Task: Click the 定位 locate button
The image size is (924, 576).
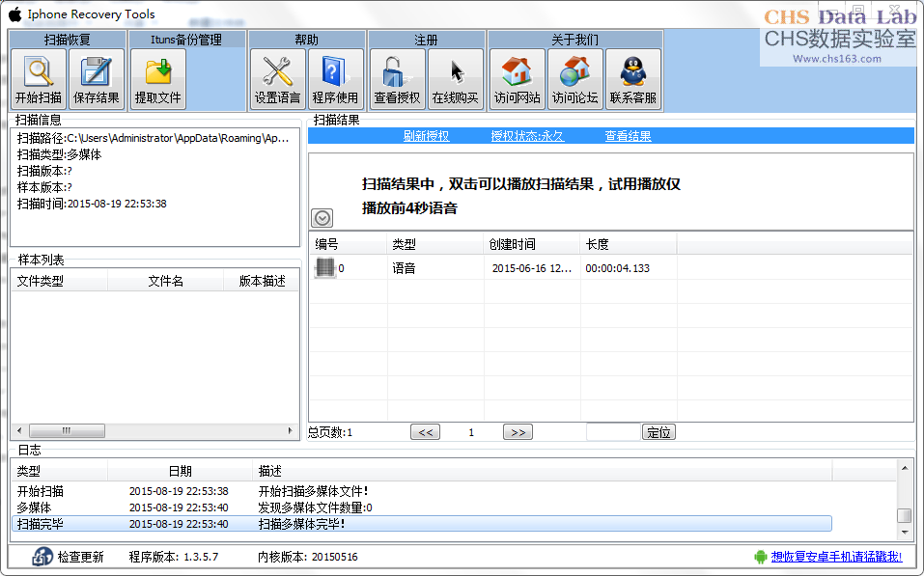Action: (658, 432)
